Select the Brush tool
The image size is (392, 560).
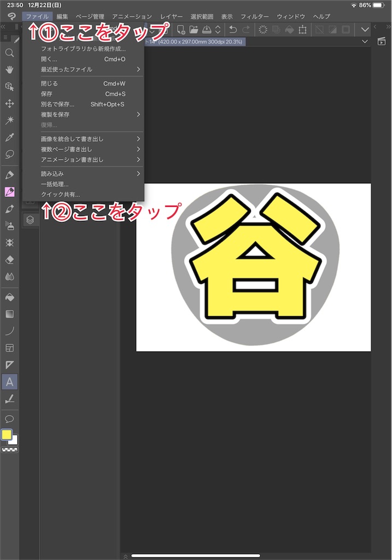pyautogui.click(x=10, y=209)
